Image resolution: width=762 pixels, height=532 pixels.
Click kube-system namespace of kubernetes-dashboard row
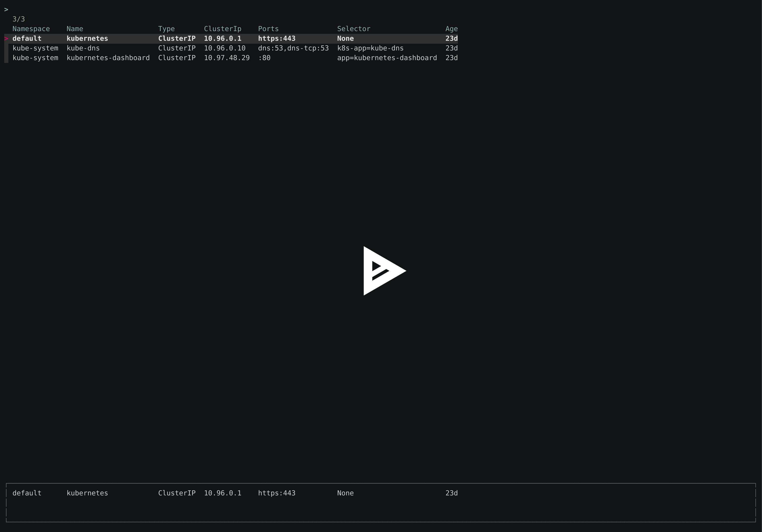[36, 58]
